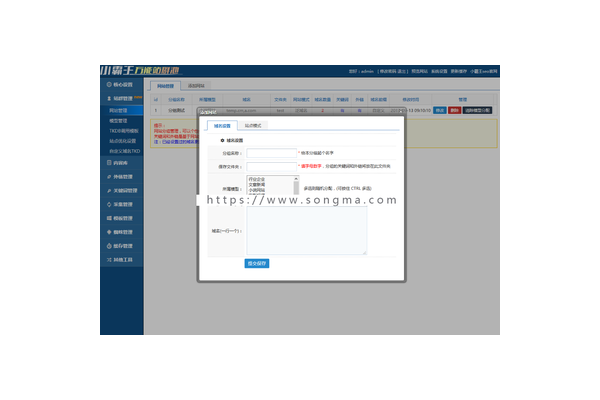
Task: Click the blue 提交保存 button
Action: click(257, 263)
